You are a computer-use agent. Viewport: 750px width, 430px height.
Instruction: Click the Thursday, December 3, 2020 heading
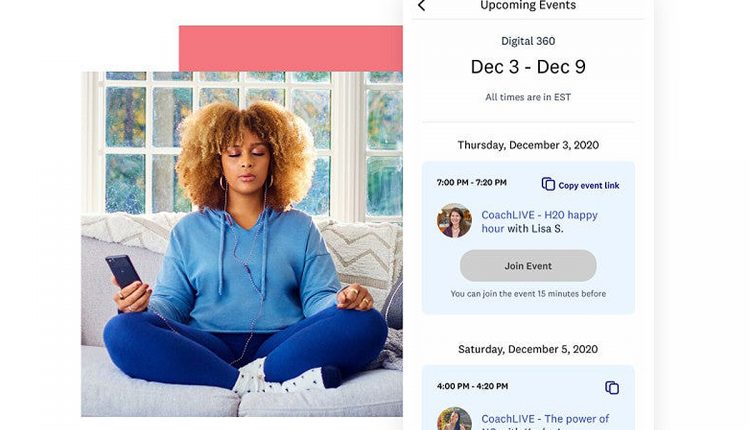(x=528, y=145)
